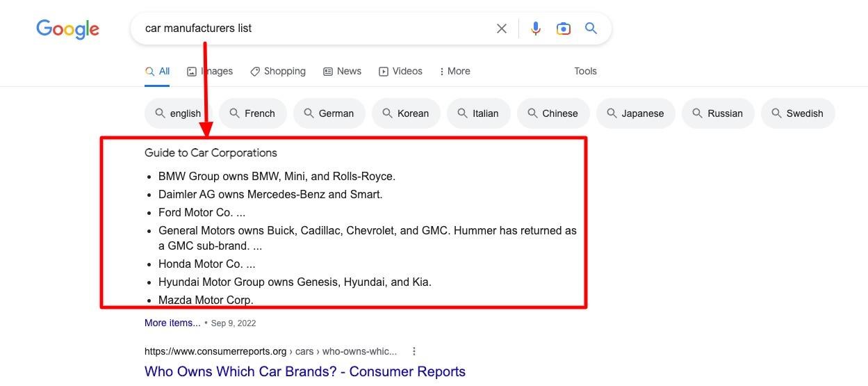Select the German filter chip
The image size is (868, 386).
(x=329, y=113)
